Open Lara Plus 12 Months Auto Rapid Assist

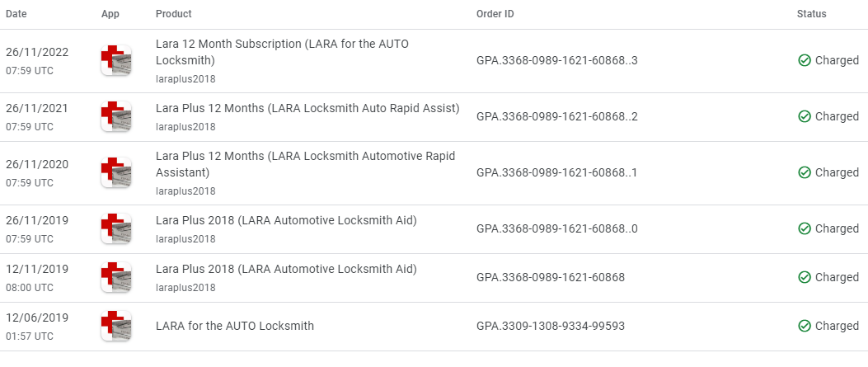(307, 108)
